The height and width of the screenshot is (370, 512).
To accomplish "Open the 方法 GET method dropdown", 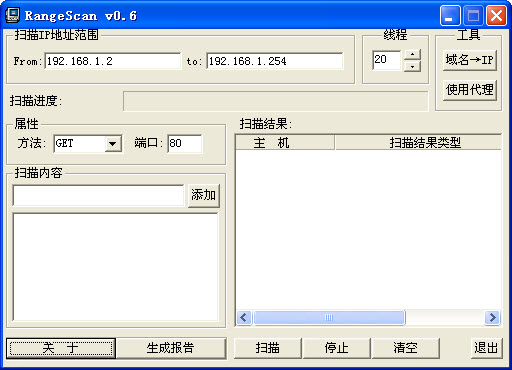I will pos(113,144).
